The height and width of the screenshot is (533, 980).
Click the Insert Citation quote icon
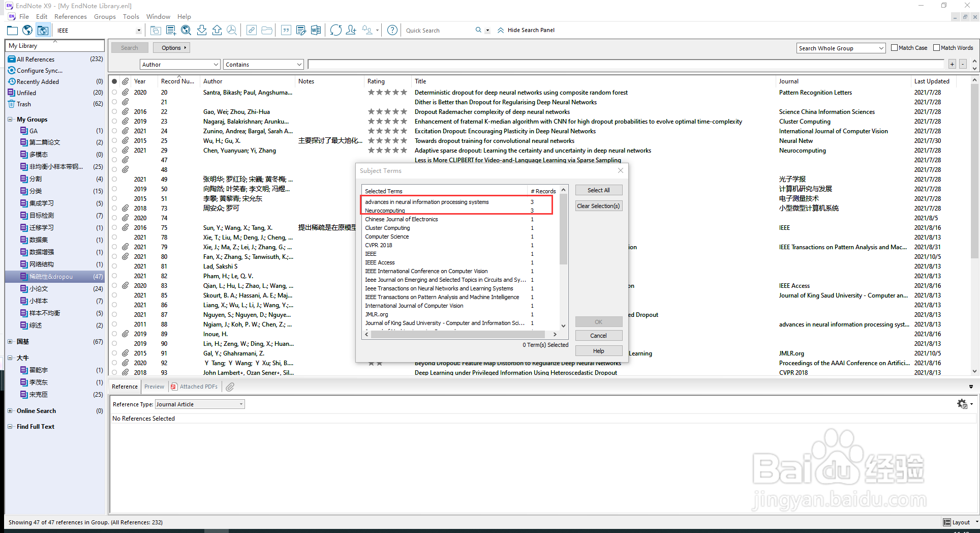tap(286, 31)
